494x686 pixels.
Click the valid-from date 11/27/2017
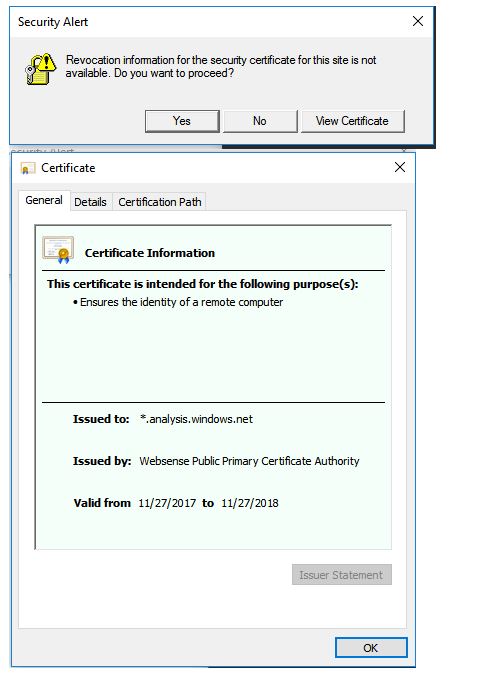(x=167, y=503)
